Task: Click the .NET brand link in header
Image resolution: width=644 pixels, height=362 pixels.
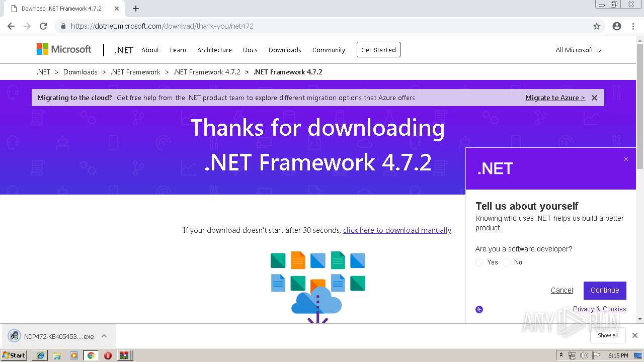Action: (x=124, y=50)
